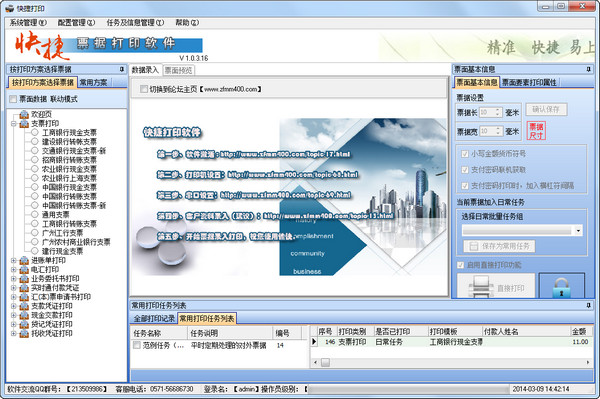This screenshot has height=399, width=600.
Task: Click the blue padlock lock icon
Action: pos(561,288)
